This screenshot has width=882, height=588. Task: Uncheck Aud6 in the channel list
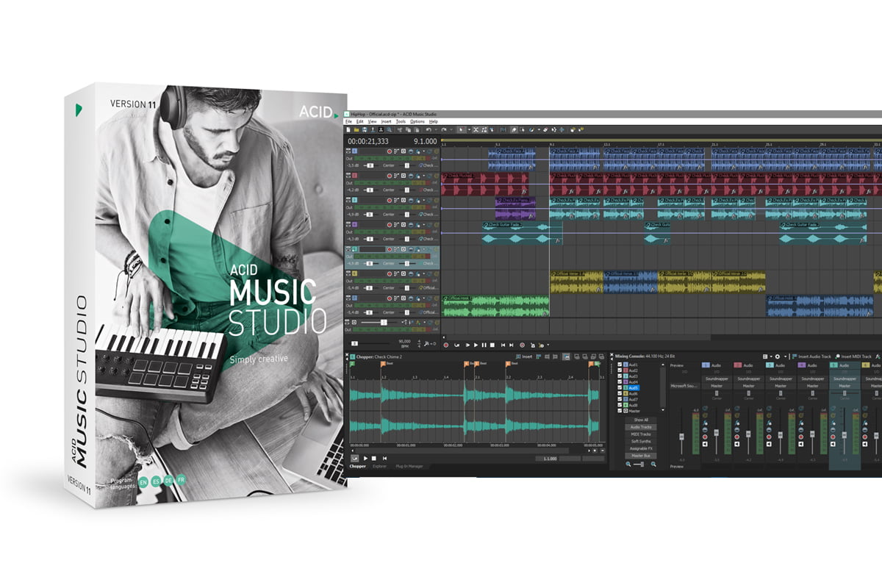click(620, 393)
